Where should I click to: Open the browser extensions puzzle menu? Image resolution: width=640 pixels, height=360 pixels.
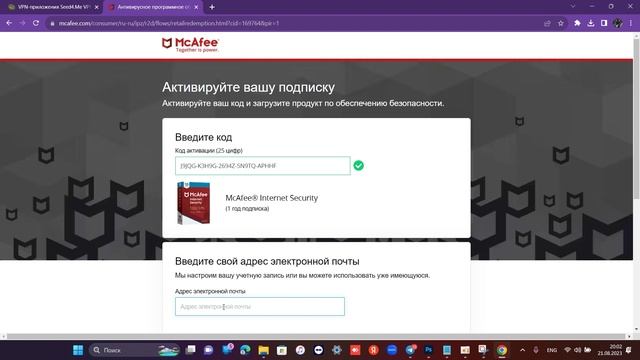point(577,23)
